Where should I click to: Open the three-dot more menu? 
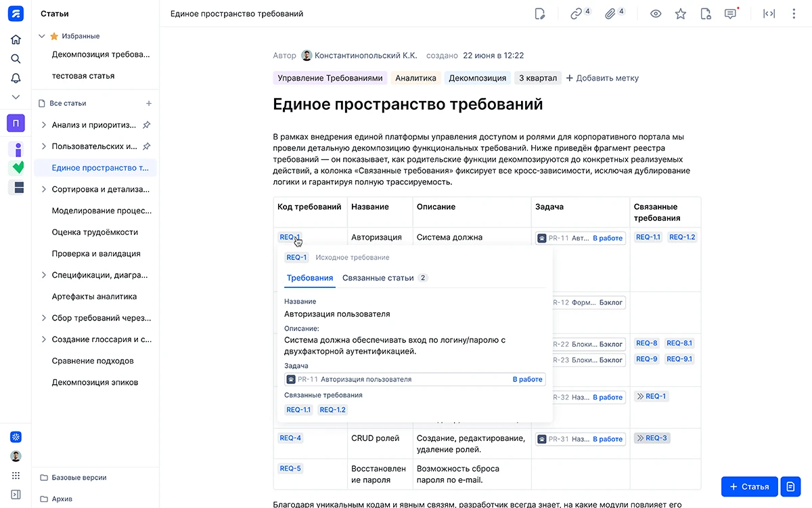[x=794, y=14]
